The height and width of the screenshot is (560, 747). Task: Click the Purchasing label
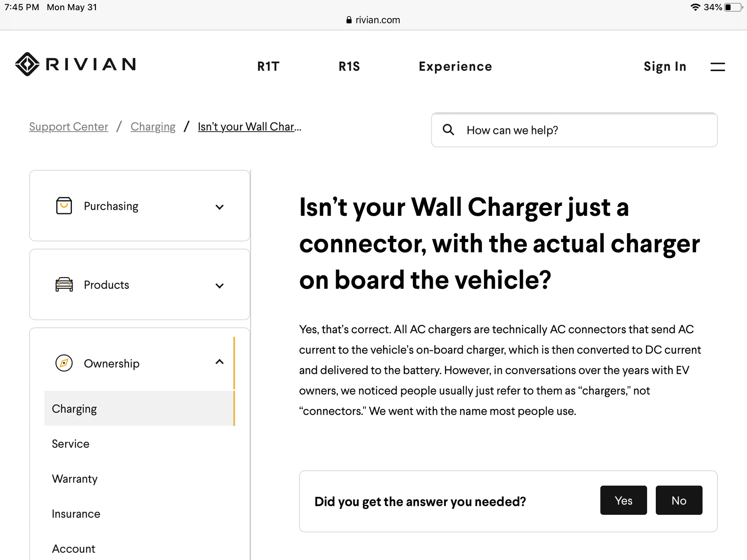(x=111, y=206)
